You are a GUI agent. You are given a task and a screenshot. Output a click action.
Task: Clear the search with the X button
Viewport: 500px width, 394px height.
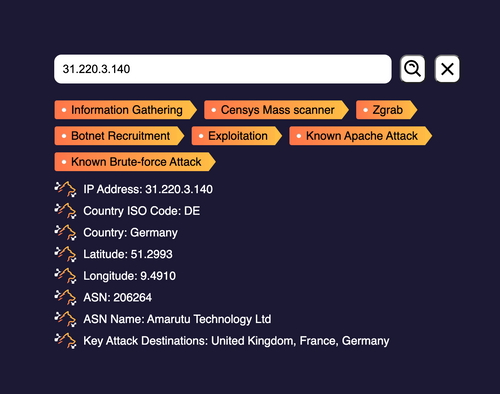[x=447, y=69]
